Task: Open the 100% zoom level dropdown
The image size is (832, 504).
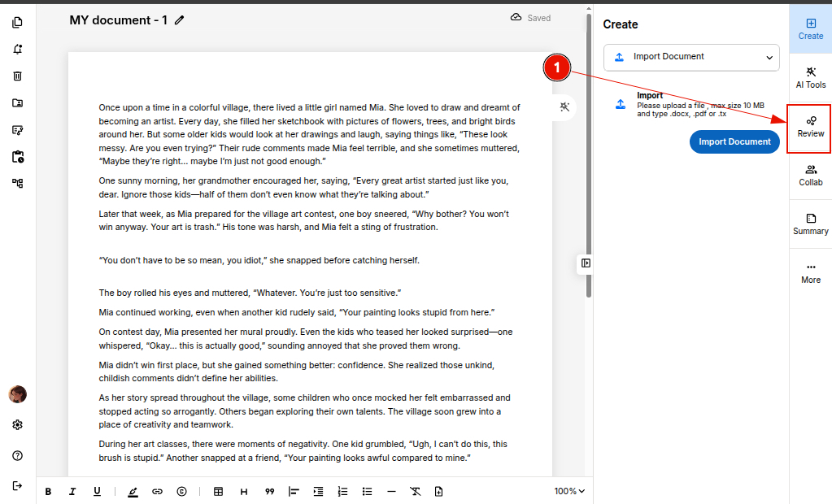Action: coord(569,491)
